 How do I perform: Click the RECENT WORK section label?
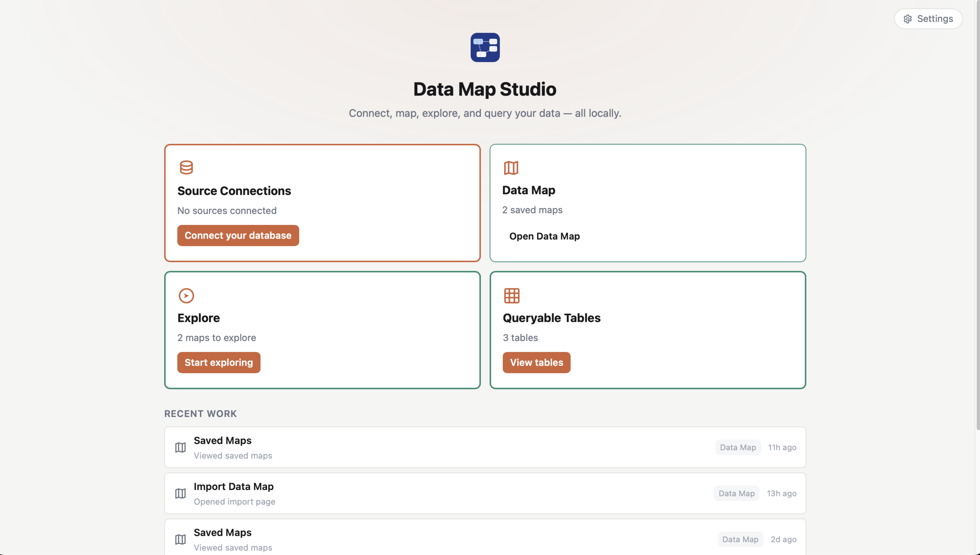click(200, 414)
